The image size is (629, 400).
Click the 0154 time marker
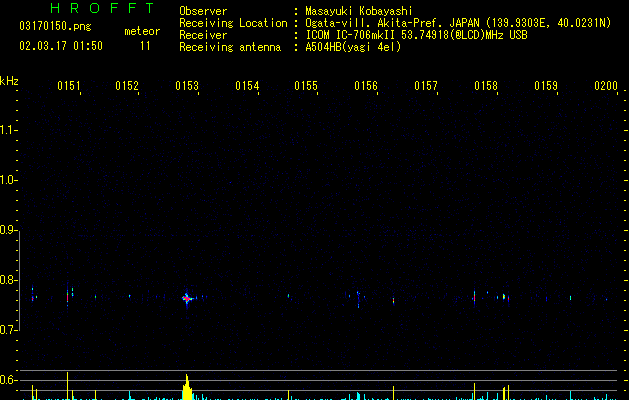247,86
